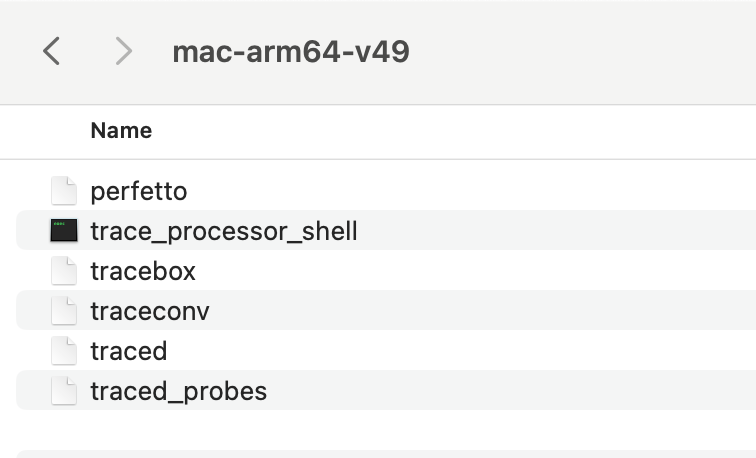This screenshot has height=458, width=756.
Task: Go back to the previous folder
Action: point(52,52)
